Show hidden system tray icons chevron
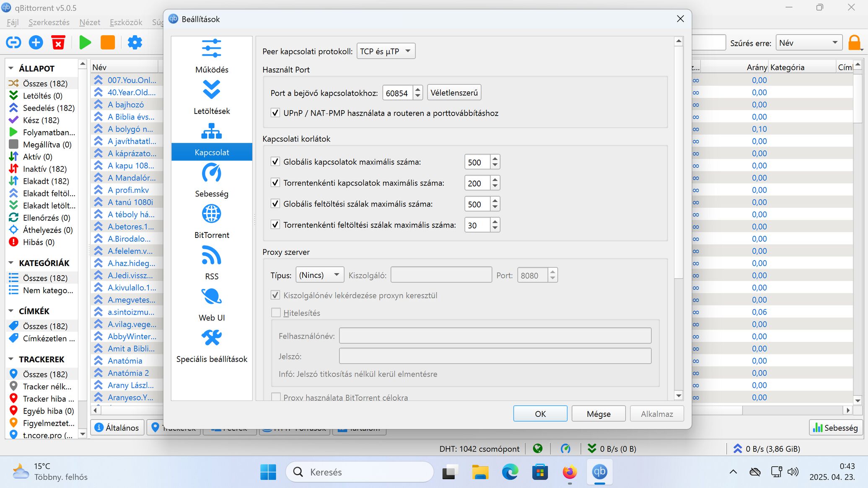The width and height of the screenshot is (868, 488). (733, 472)
